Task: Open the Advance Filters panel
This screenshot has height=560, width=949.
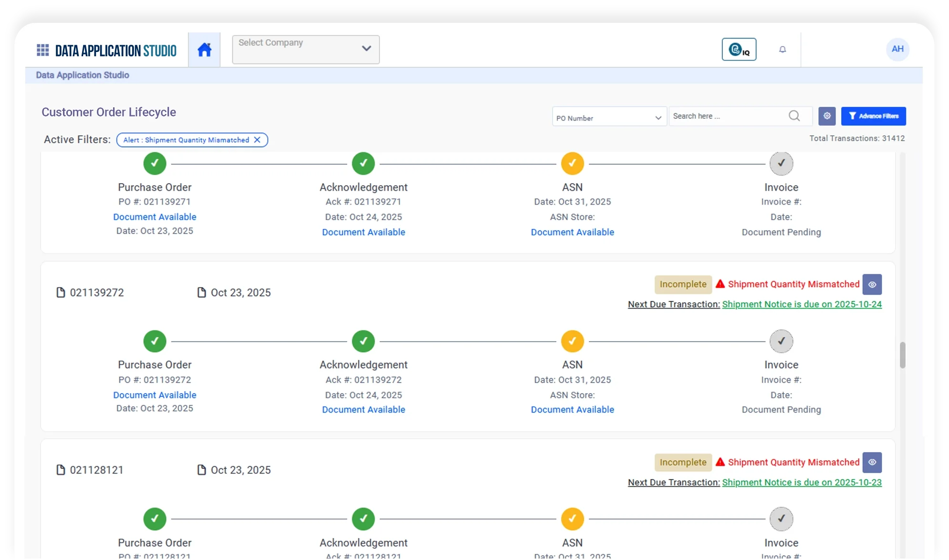Action: (x=873, y=116)
